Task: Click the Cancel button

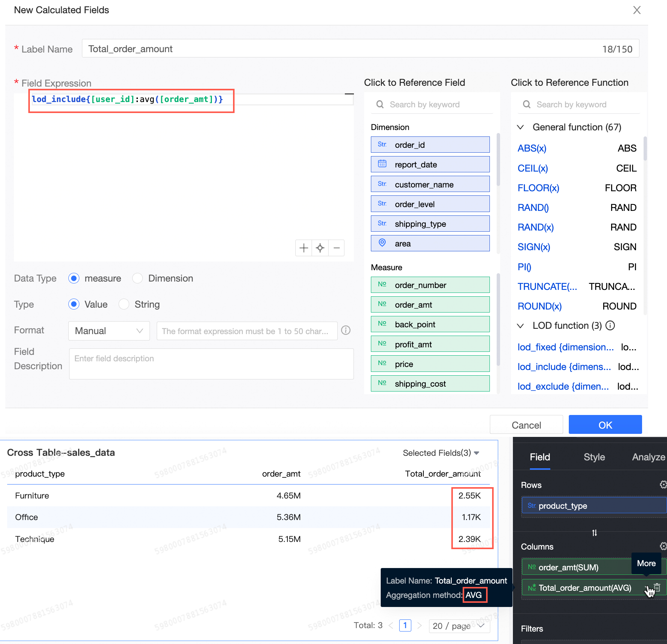Action: [x=526, y=425]
